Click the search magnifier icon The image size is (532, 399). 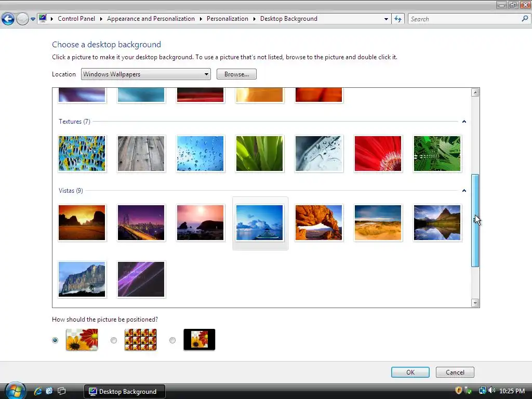click(x=525, y=19)
